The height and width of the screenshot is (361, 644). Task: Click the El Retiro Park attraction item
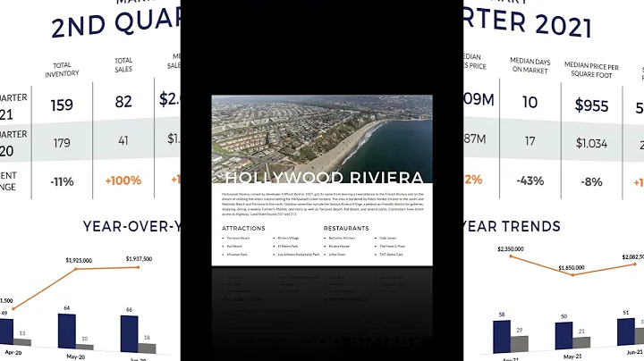[x=288, y=246]
